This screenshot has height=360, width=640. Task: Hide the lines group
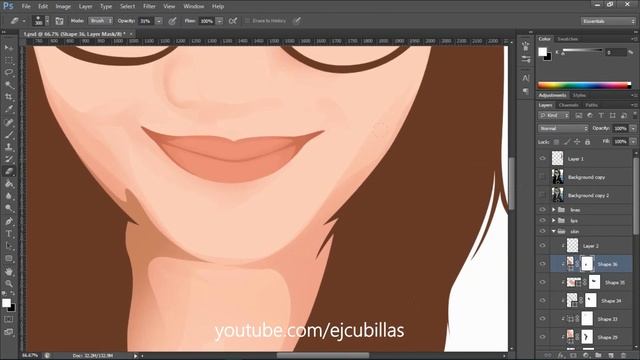tap(542, 209)
